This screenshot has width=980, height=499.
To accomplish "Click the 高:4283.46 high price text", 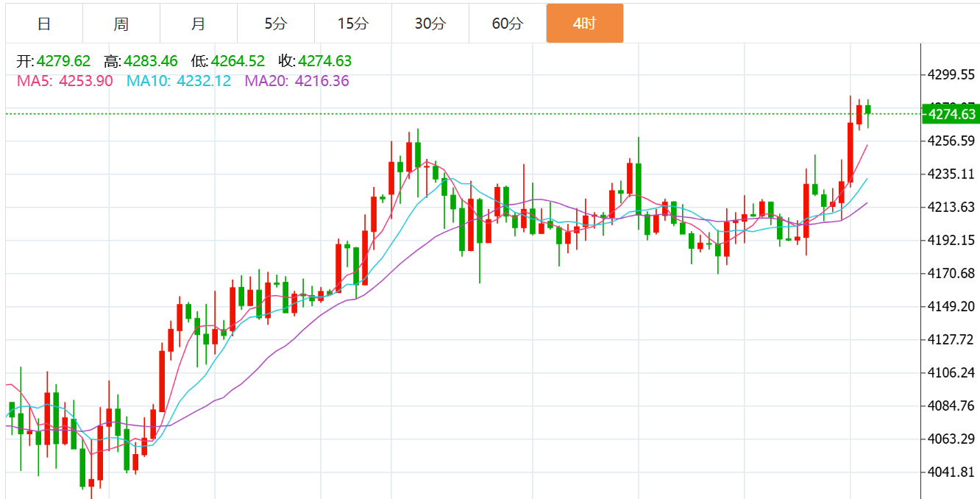I will pos(141,61).
